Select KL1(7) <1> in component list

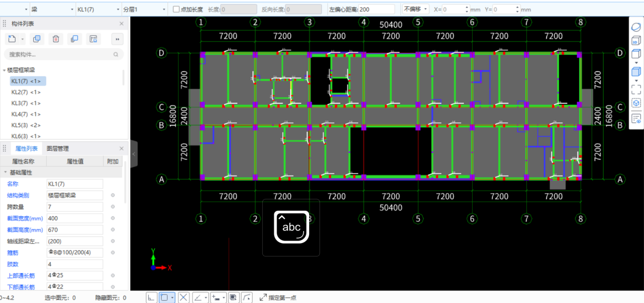28,81
